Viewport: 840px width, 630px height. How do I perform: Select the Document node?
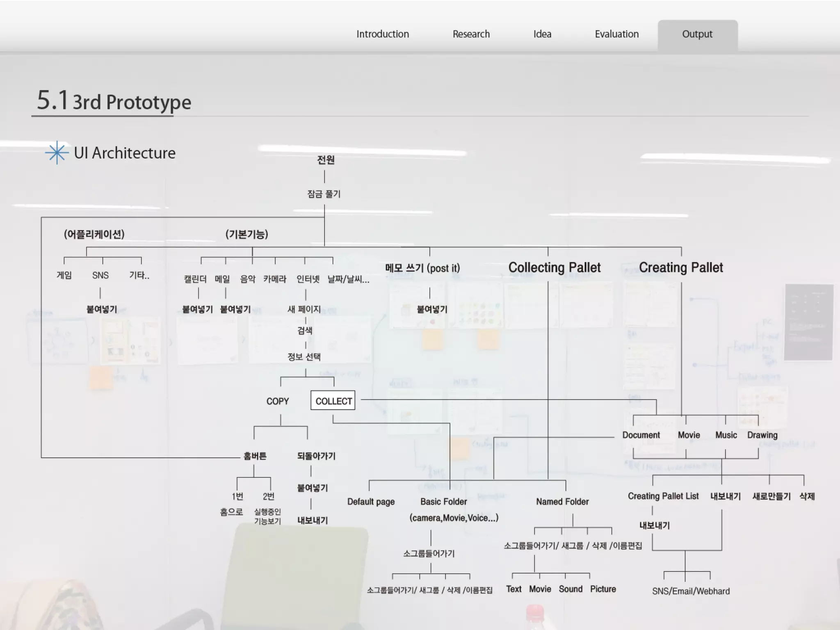pyautogui.click(x=641, y=435)
